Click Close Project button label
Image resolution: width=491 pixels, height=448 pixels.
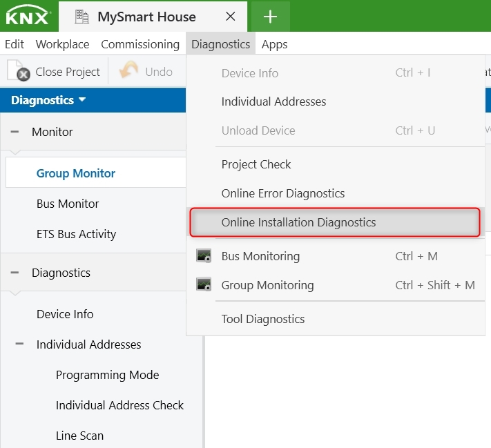pos(68,72)
